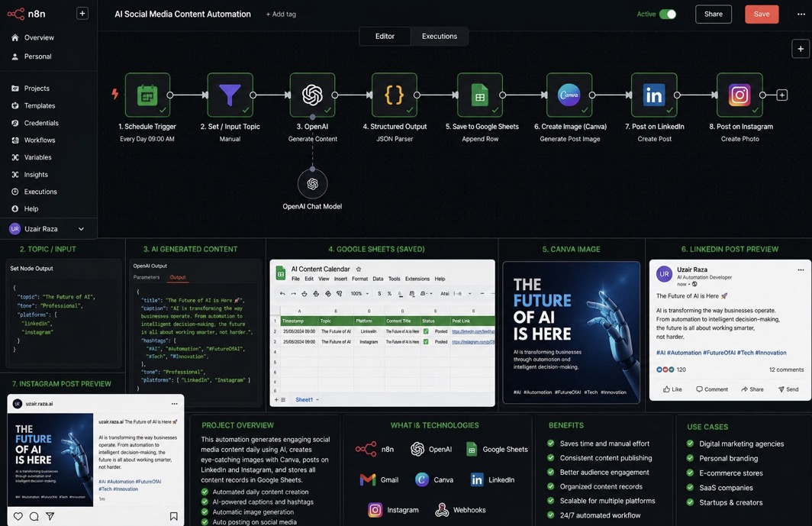
Task: Select the Timestamp header cell in Sheets
Action: (x=299, y=321)
